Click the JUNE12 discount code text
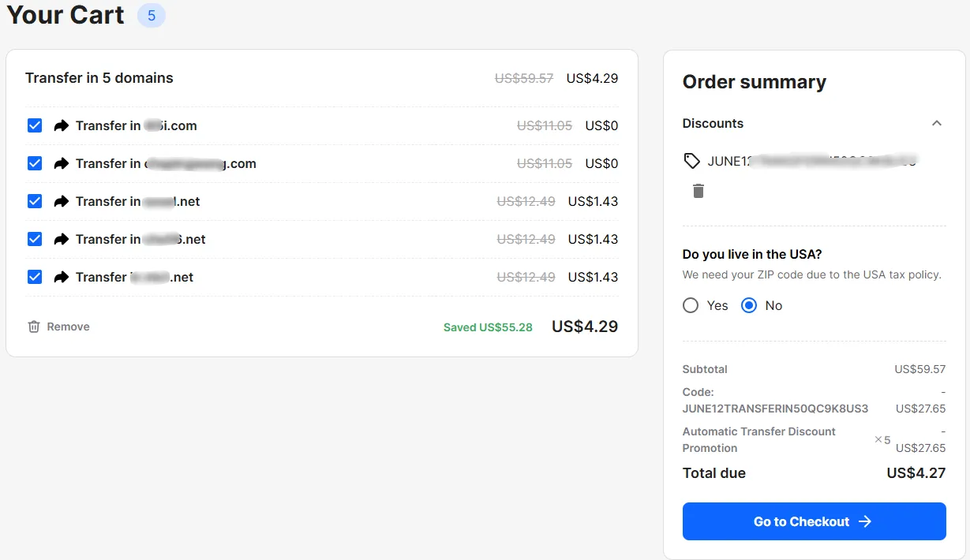This screenshot has width=970, height=560. click(812, 161)
